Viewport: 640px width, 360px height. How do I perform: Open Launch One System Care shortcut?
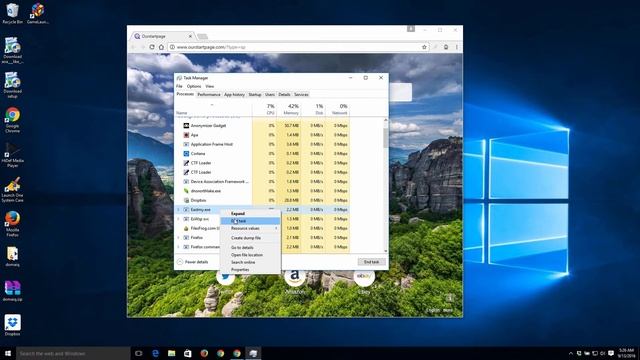point(12,190)
